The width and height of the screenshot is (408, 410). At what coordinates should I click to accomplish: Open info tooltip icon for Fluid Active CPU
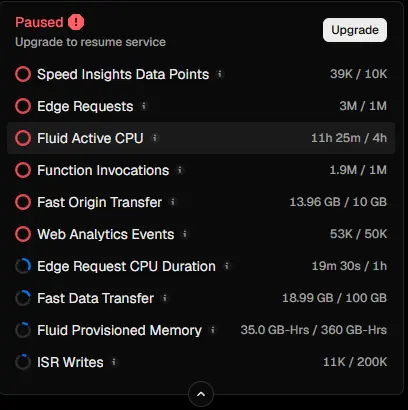[154, 138]
